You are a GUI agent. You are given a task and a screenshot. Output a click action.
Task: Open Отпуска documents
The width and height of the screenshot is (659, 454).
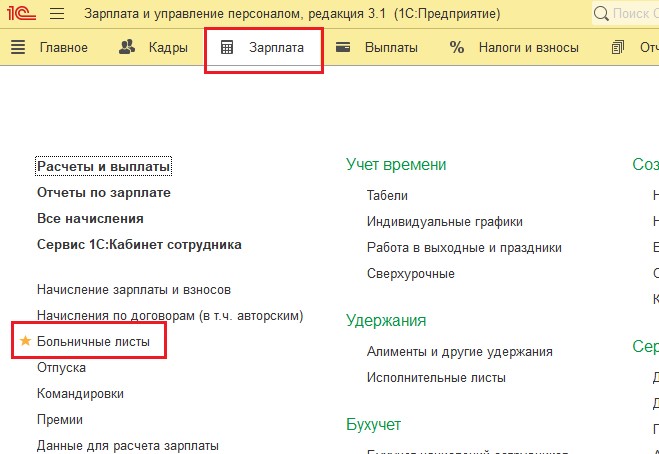point(61,368)
